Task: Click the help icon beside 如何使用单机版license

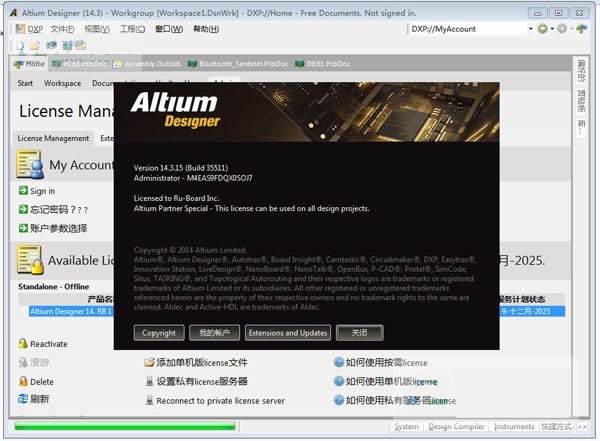Action: click(339, 381)
